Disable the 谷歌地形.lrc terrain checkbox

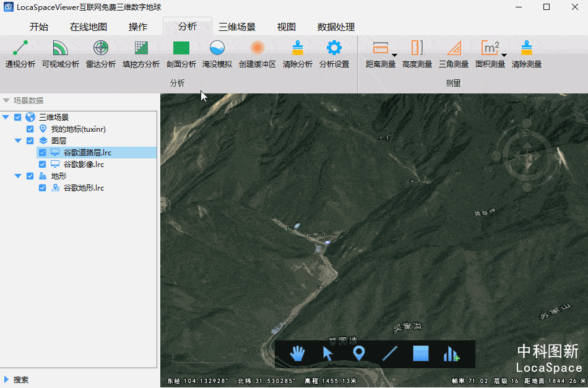point(42,188)
